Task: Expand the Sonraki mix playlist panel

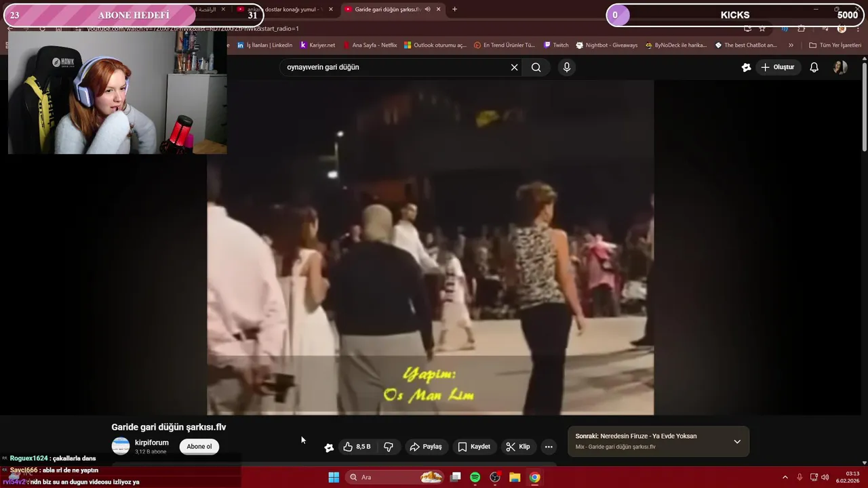Action: coord(737,441)
